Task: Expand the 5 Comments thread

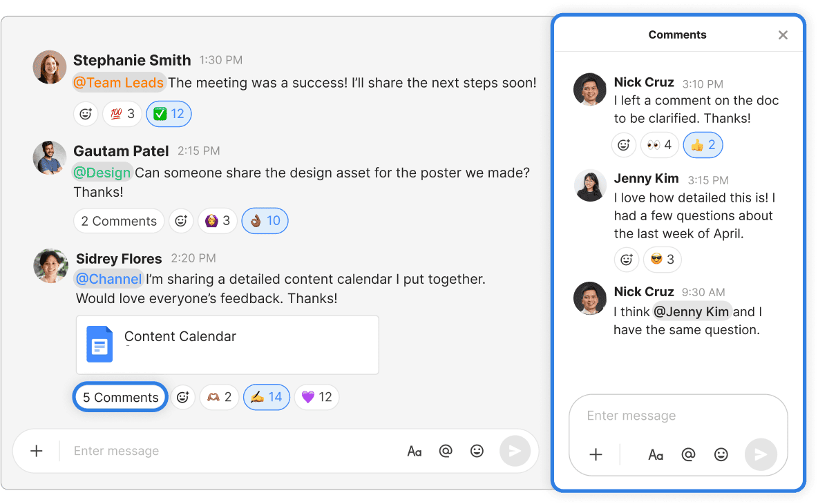Action: coord(120,397)
